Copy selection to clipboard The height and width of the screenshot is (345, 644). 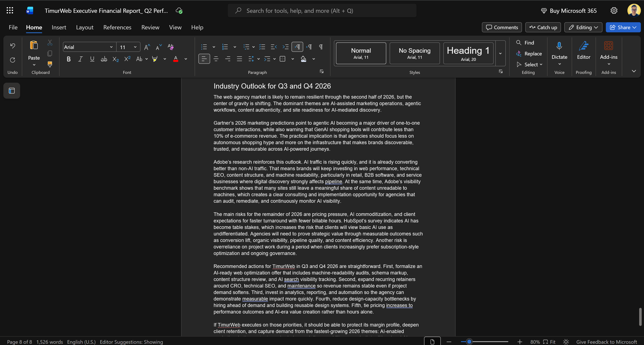[x=50, y=54]
